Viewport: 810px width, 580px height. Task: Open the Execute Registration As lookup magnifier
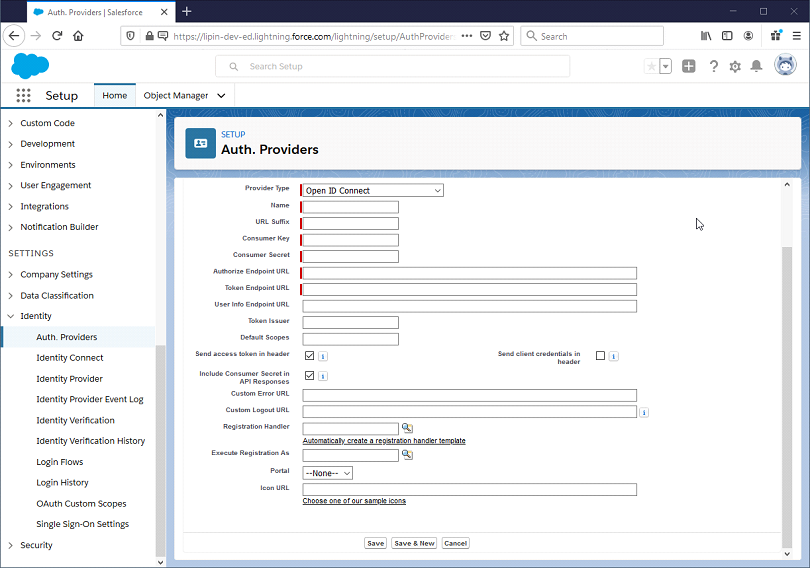[x=407, y=454]
